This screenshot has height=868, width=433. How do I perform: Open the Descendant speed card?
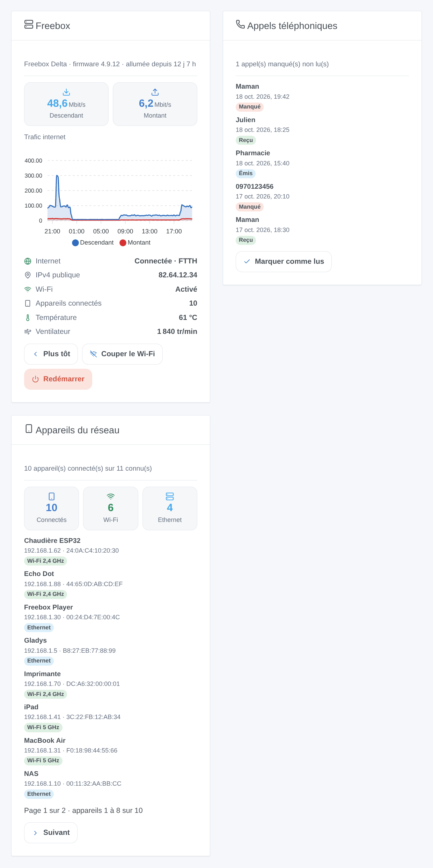pyautogui.click(x=66, y=104)
